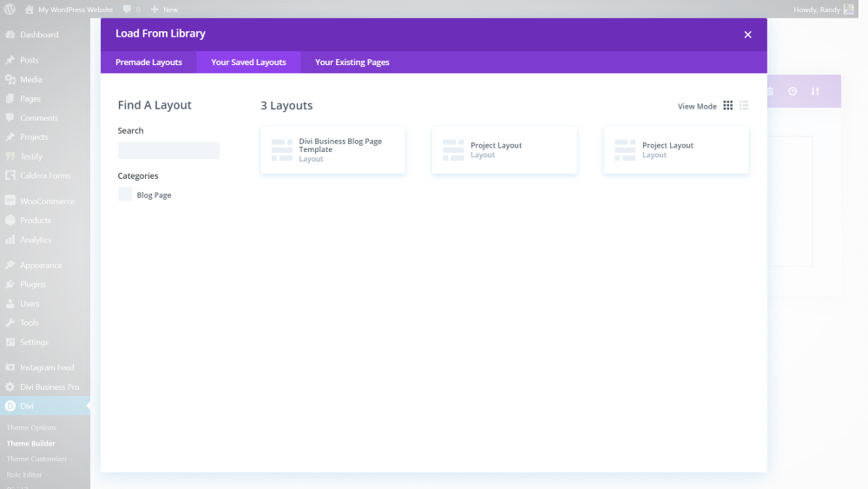Open comments bubble in admin bar

coord(131,10)
